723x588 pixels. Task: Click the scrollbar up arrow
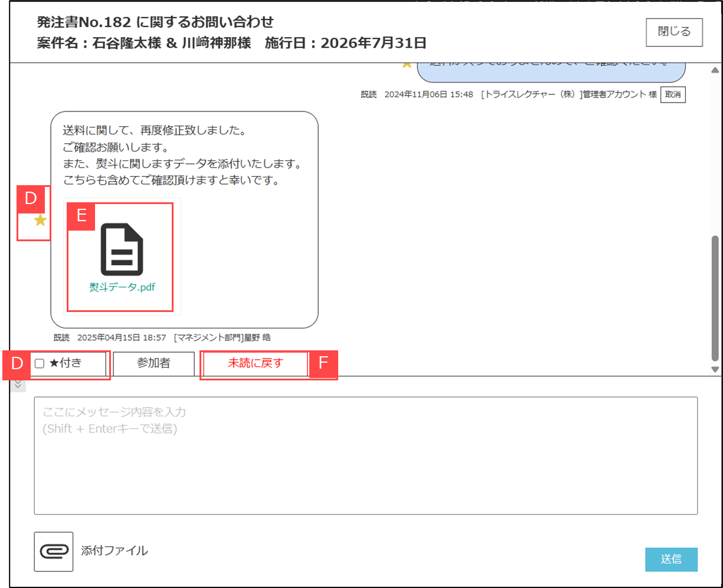click(715, 70)
